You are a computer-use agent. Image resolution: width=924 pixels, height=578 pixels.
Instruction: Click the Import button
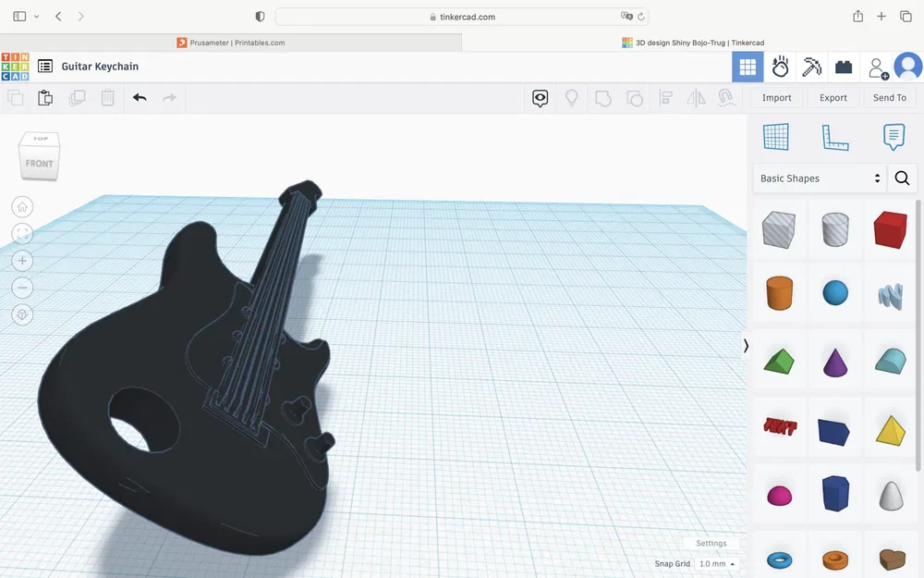click(776, 97)
